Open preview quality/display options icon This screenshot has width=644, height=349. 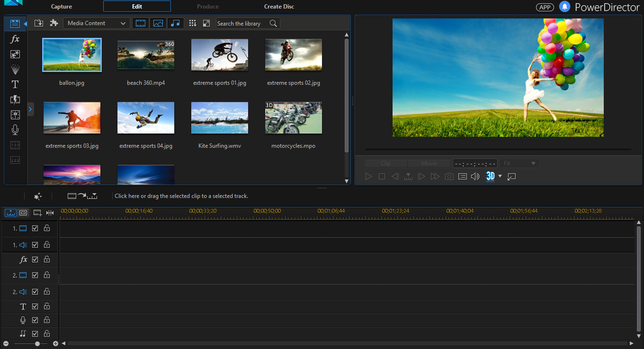[463, 177]
